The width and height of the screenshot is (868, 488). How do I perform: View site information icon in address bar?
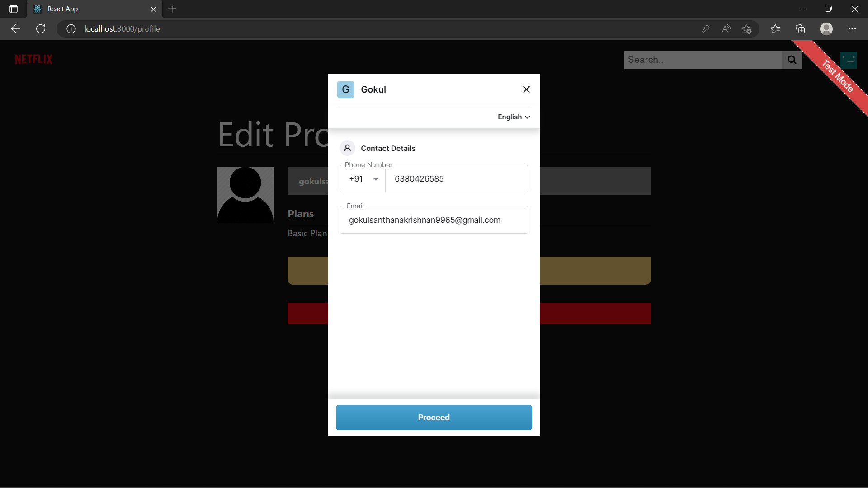[71, 29]
